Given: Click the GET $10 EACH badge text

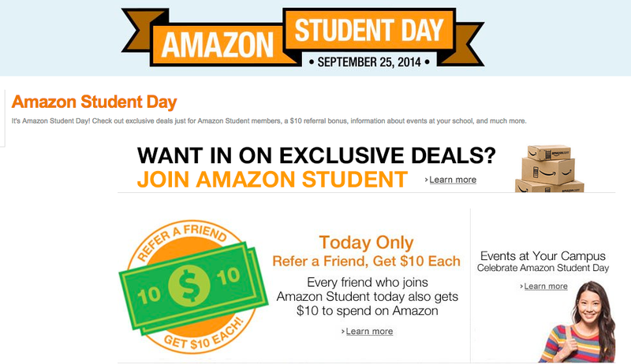Looking at the screenshot, I should coord(204,334).
